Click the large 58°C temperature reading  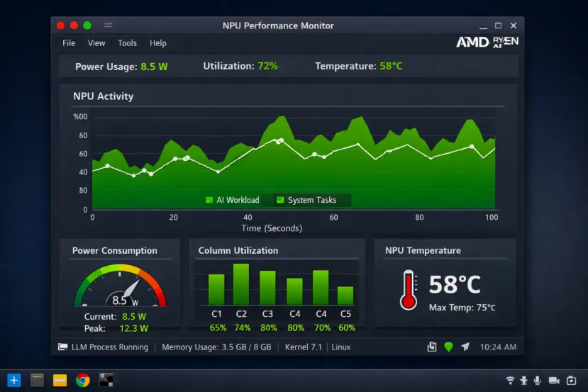[x=455, y=284]
